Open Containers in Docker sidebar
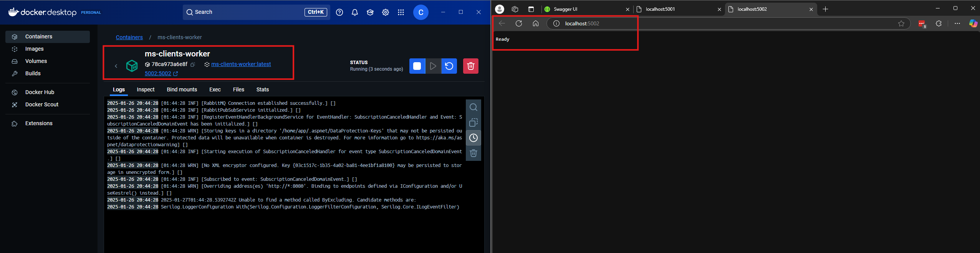Image resolution: width=980 pixels, height=253 pixels. tap(48, 36)
